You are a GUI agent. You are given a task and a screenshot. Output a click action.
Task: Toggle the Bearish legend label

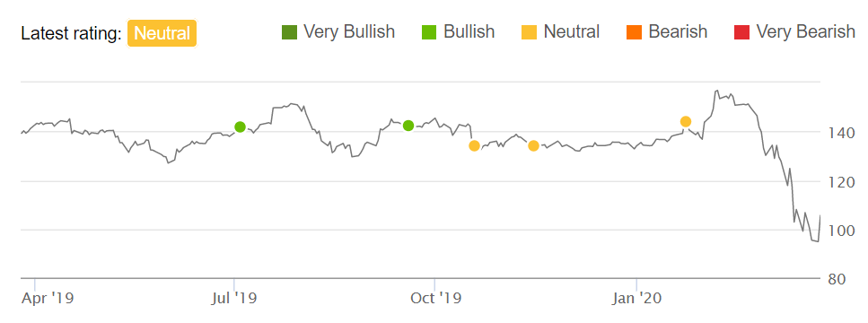(678, 32)
